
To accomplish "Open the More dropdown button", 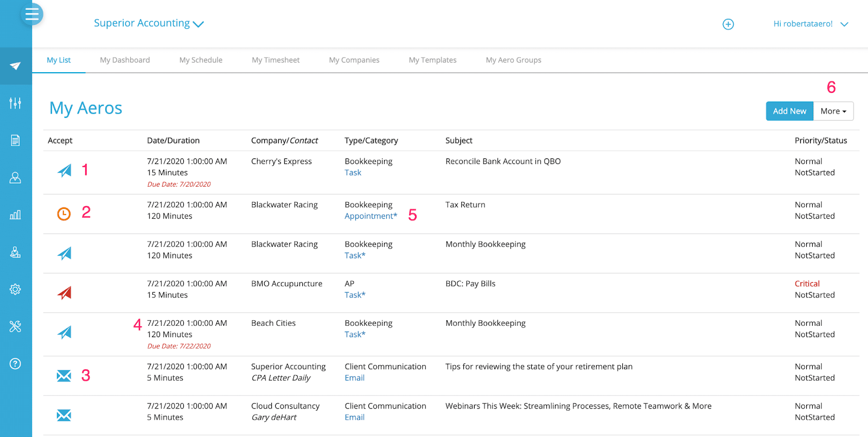I will (x=833, y=111).
